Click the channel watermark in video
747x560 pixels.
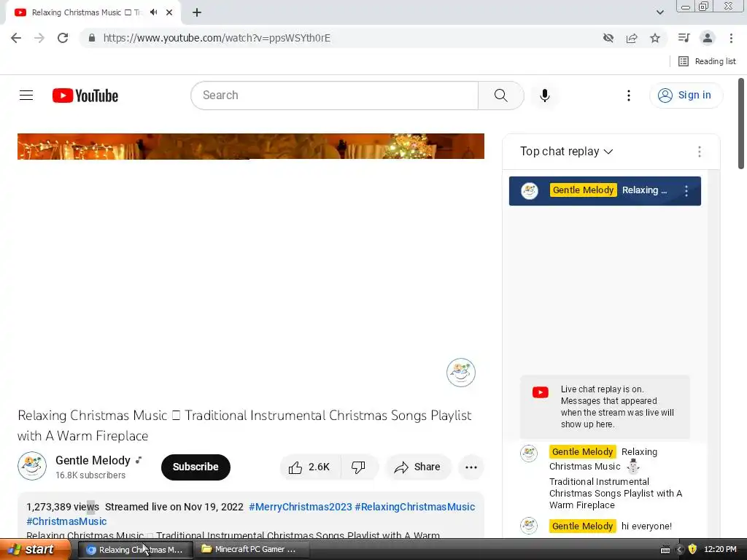coord(461,373)
